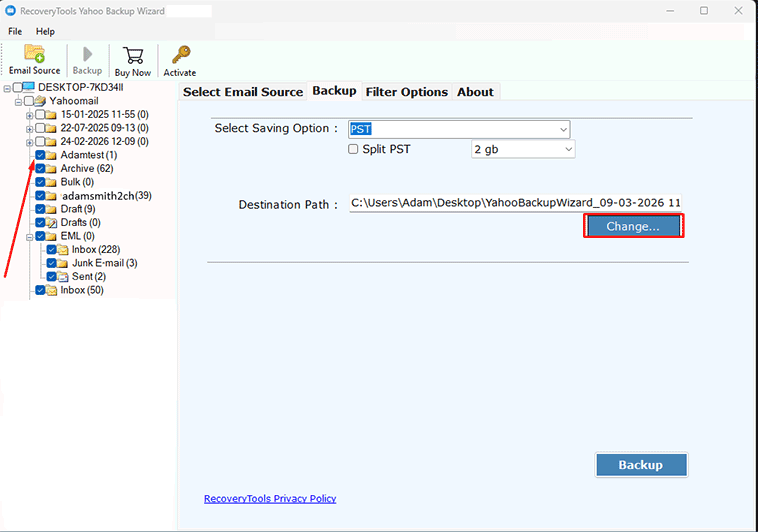758x532 pixels.
Task: Click the DESKTOP-7KD34II computer icon
Action: (29, 87)
